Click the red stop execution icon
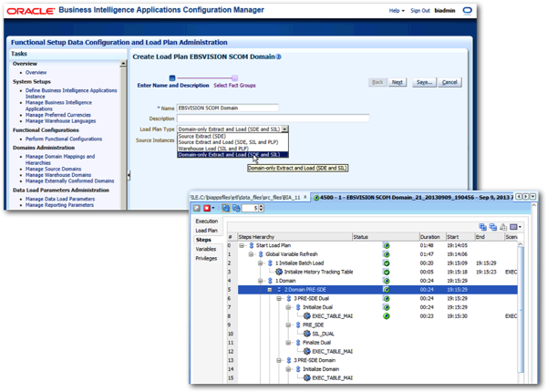 point(207,208)
